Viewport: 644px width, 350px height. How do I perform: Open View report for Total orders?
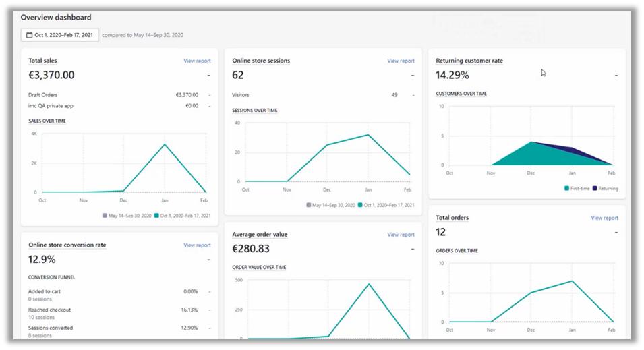point(604,218)
